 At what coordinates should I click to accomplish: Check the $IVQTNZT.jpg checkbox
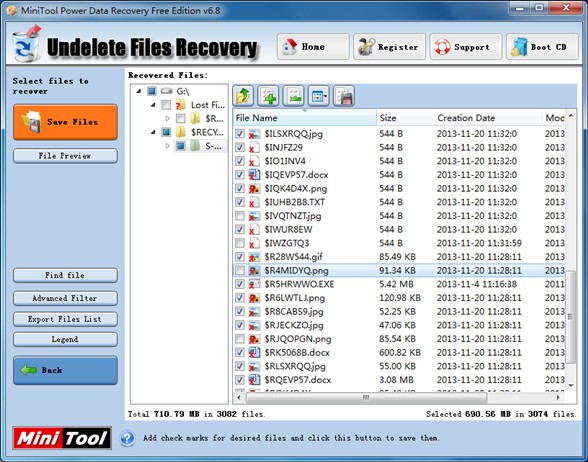tap(240, 216)
